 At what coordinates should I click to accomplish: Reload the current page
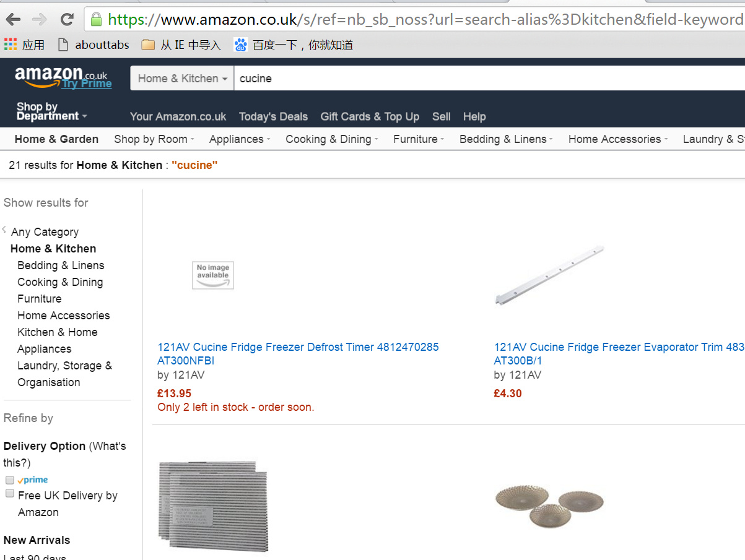tap(66, 19)
